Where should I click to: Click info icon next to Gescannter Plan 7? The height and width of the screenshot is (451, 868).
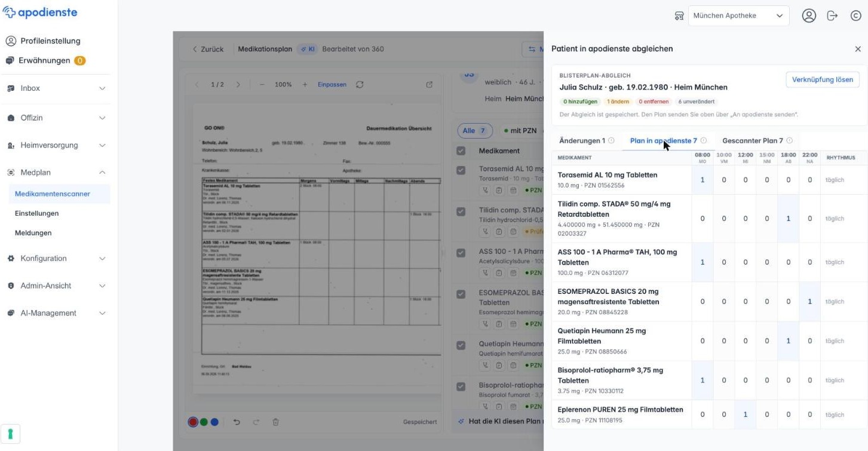(x=790, y=141)
